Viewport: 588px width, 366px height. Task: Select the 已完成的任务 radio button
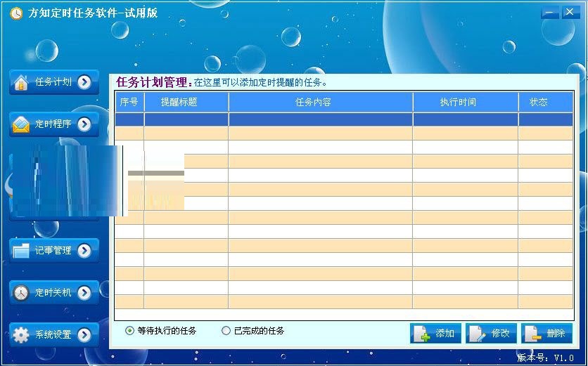[226, 331]
